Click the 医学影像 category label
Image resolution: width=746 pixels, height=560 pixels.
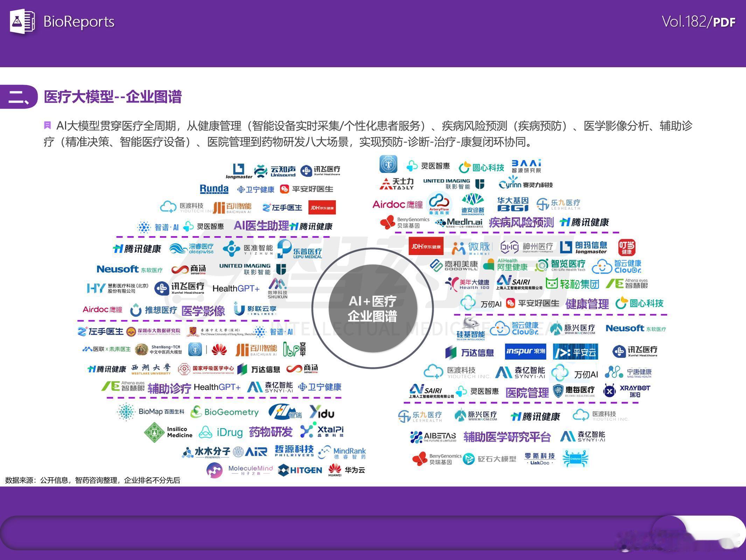coord(203,311)
